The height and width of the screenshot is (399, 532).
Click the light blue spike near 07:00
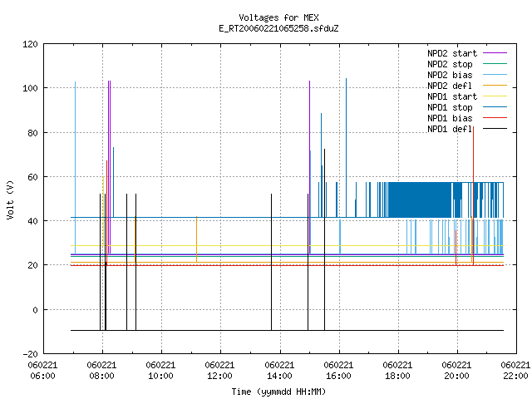click(75, 168)
